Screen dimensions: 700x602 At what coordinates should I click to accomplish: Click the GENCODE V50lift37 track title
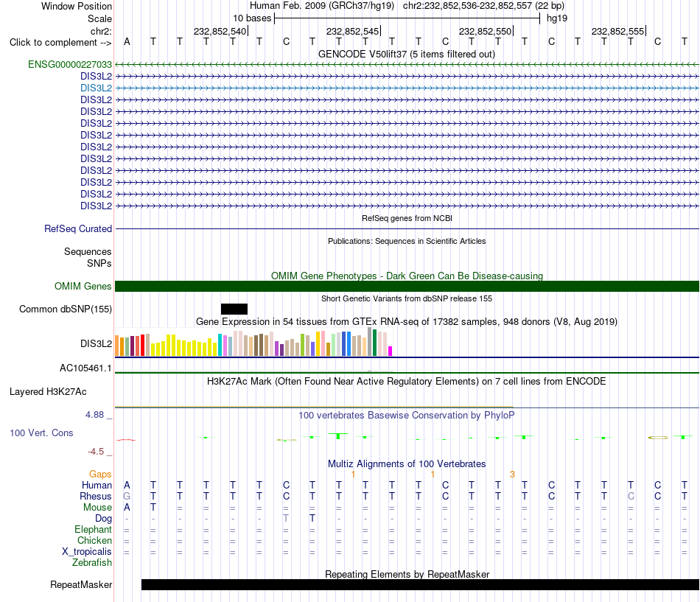tap(407, 54)
